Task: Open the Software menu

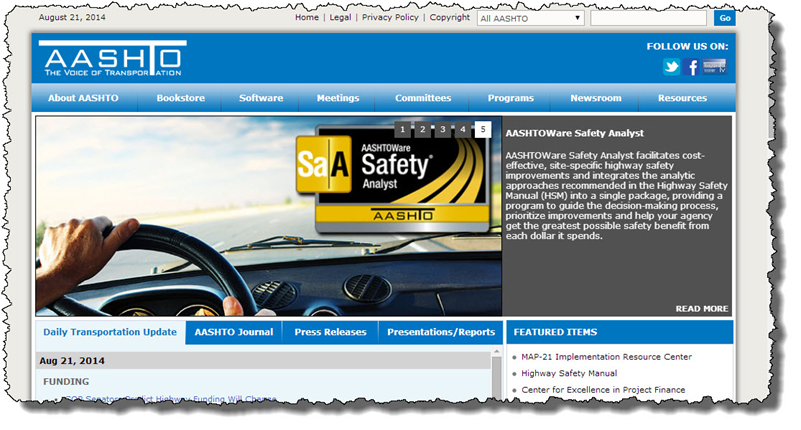Action: pyautogui.click(x=261, y=98)
